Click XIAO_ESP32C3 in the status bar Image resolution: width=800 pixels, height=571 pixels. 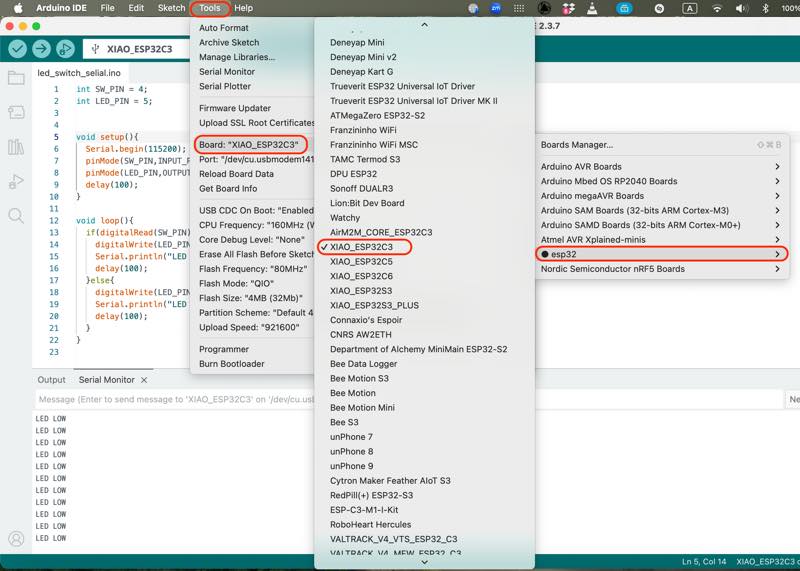tap(767, 561)
